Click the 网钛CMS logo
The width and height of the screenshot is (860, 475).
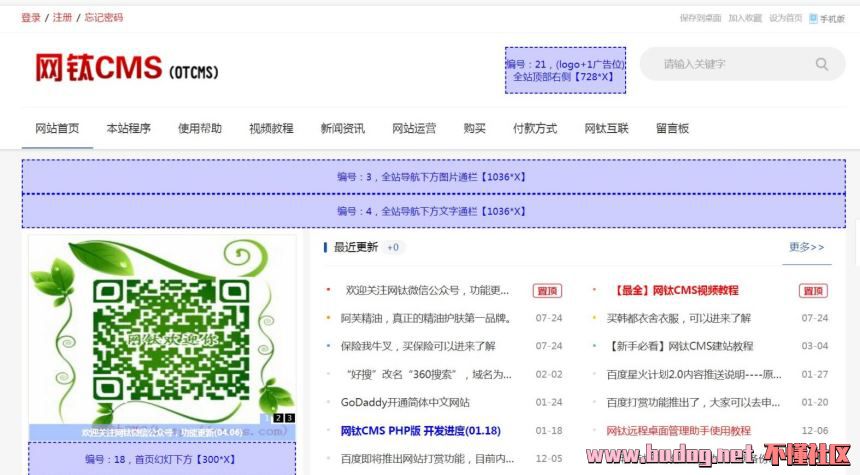point(127,68)
